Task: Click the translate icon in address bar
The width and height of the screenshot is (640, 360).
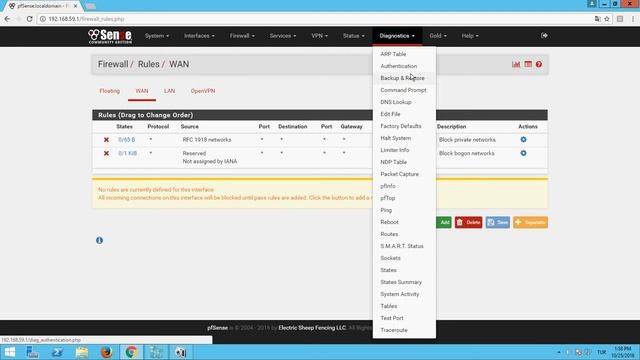Action: pyautogui.click(x=598, y=19)
